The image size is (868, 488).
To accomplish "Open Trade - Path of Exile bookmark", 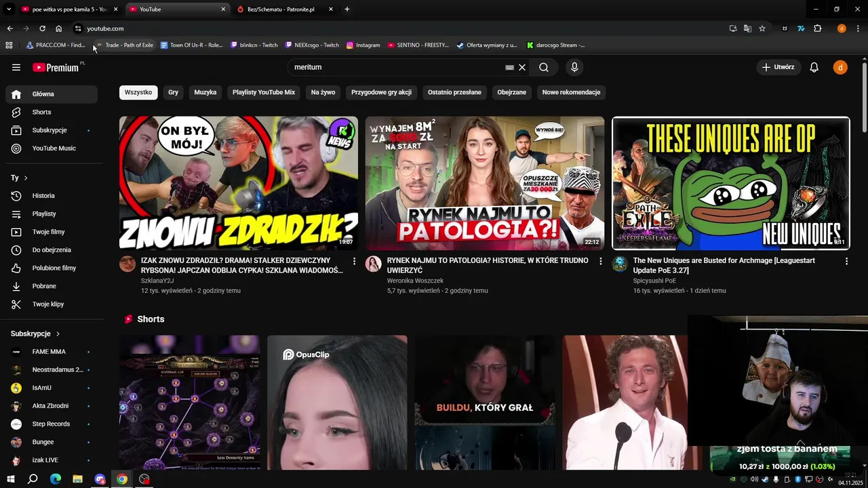I will point(124,45).
